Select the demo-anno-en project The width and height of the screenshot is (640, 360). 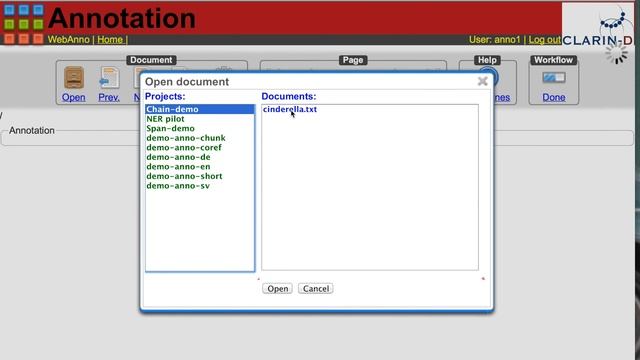(200, 167)
